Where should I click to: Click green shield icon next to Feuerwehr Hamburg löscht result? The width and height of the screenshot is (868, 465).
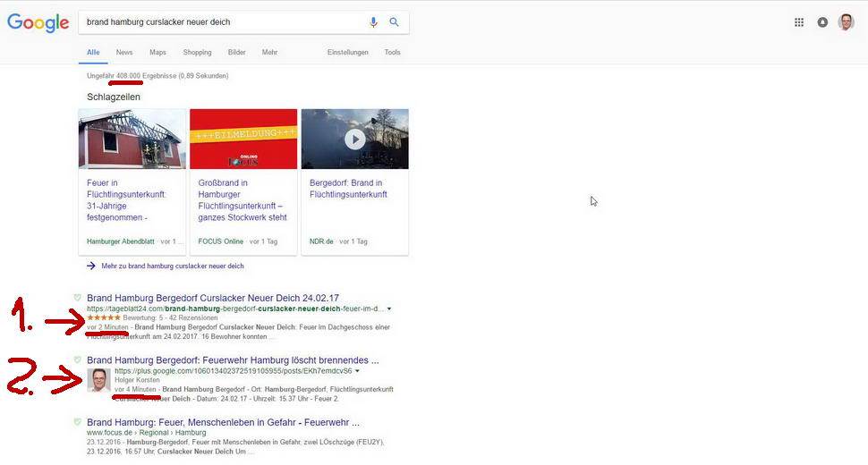click(78, 360)
